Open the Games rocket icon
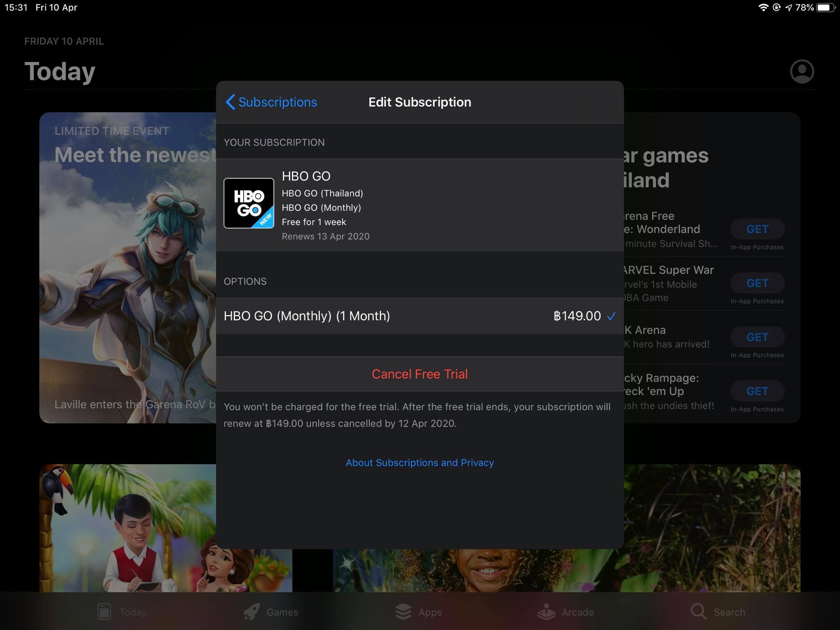 pyautogui.click(x=251, y=612)
